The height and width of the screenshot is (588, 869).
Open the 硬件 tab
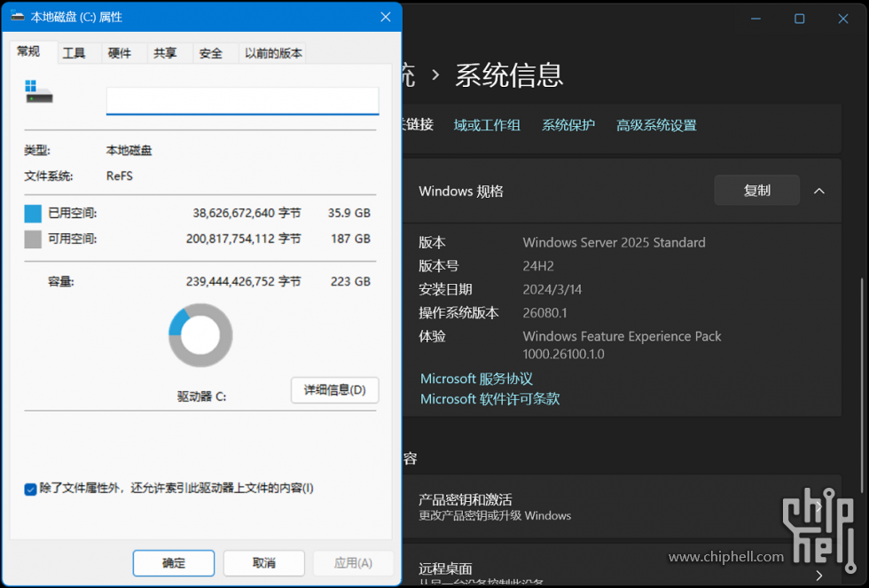[x=120, y=53]
